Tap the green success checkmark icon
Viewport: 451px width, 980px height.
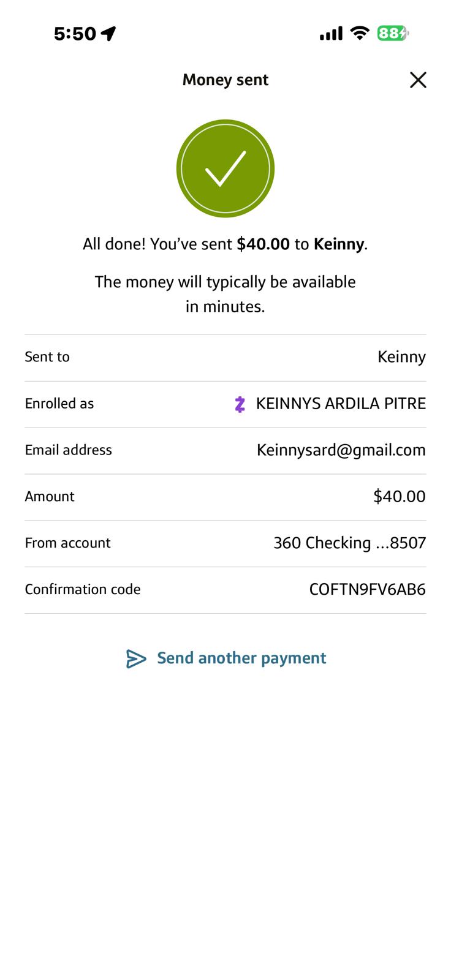coord(225,168)
